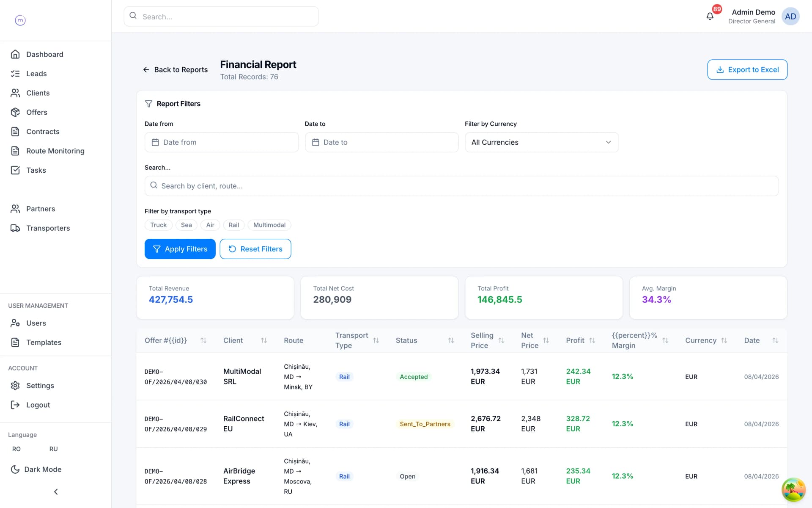Open the tropical island floating widget icon

pos(793,490)
